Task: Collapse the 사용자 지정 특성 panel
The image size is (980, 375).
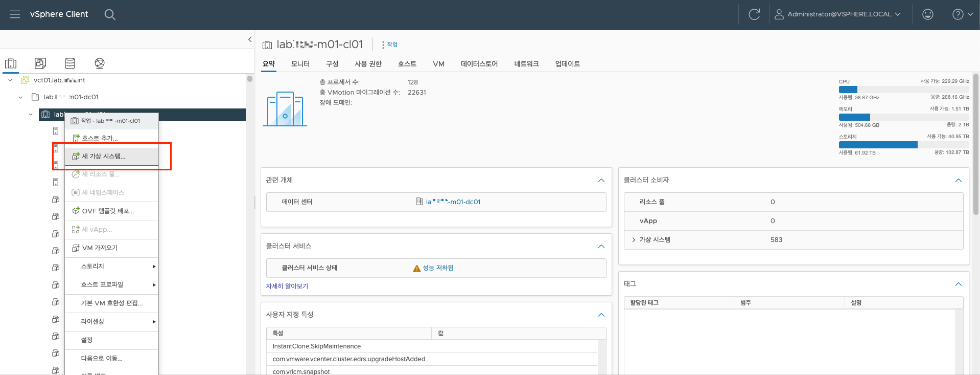Action: pyautogui.click(x=601, y=315)
